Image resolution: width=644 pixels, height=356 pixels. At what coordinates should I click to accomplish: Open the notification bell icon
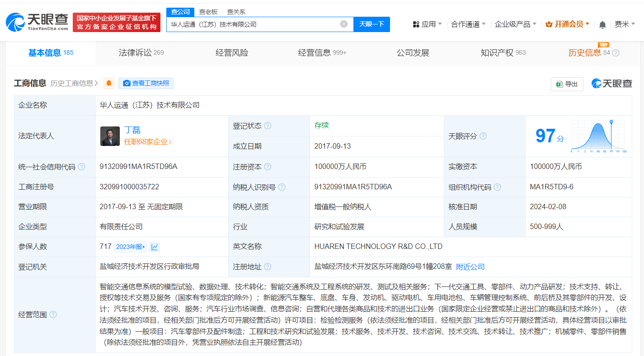(602, 24)
